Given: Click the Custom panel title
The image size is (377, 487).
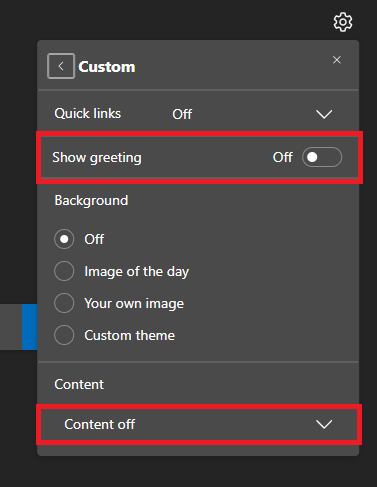Looking at the screenshot, I should pyautogui.click(x=107, y=67).
